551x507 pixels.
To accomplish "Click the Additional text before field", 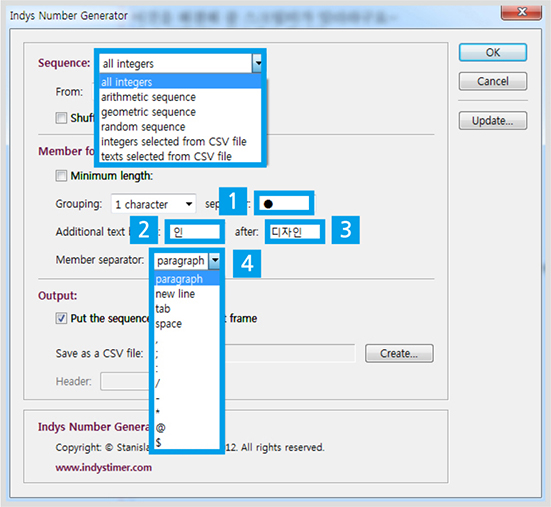I will pyautogui.click(x=195, y=232).
